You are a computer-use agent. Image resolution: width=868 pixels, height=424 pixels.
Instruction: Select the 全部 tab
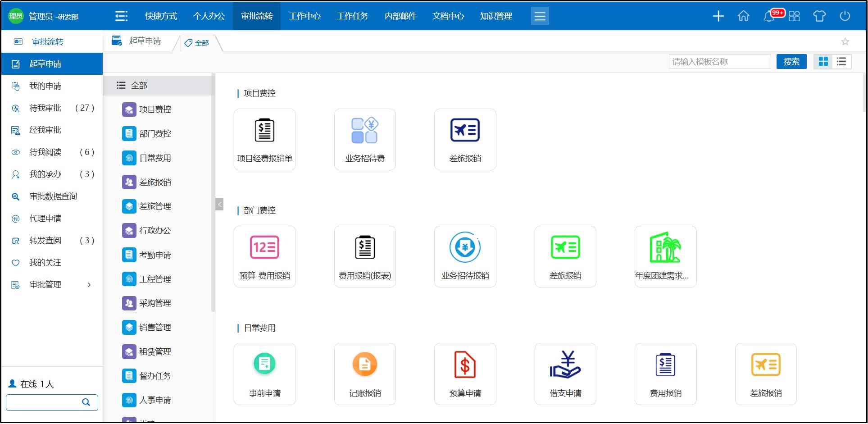[197, 43]
